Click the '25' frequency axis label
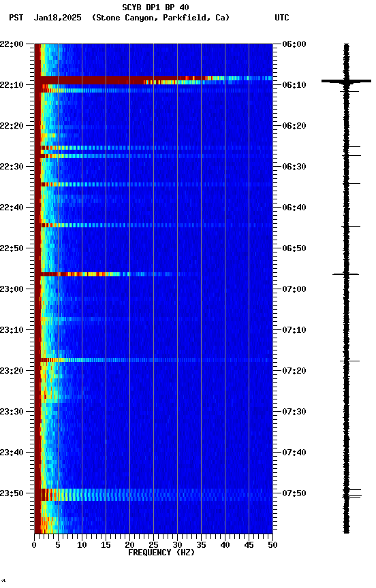Viewport: 376px width, 588px height. tap(153, 546)
